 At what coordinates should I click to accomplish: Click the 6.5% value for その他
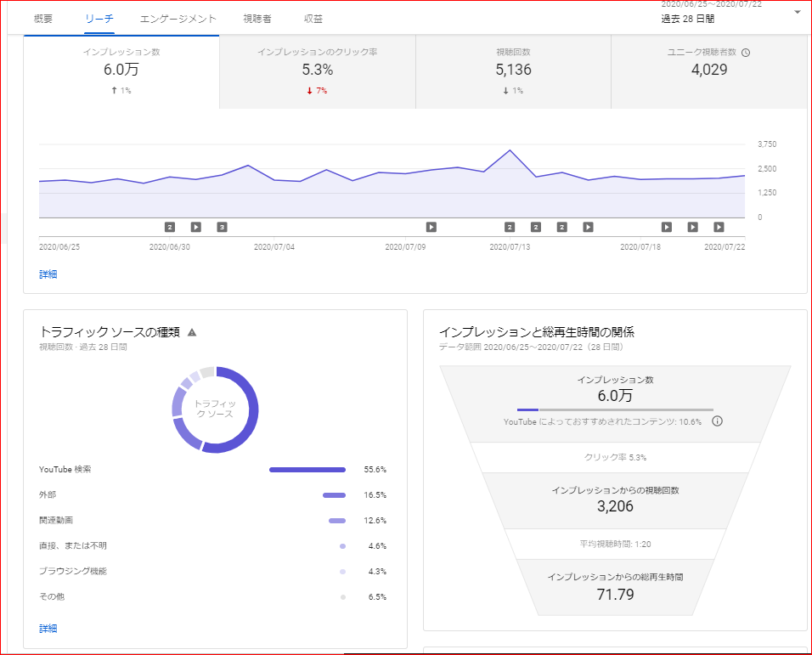click(377, 597)
